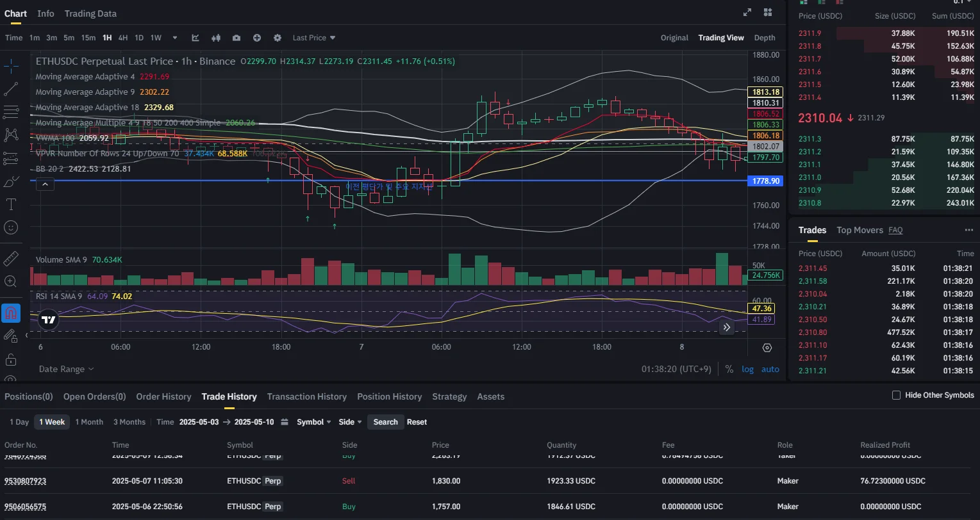Expand the Date Range selector
This screenshot has width=980, height=520.
[x=66, y=369]
